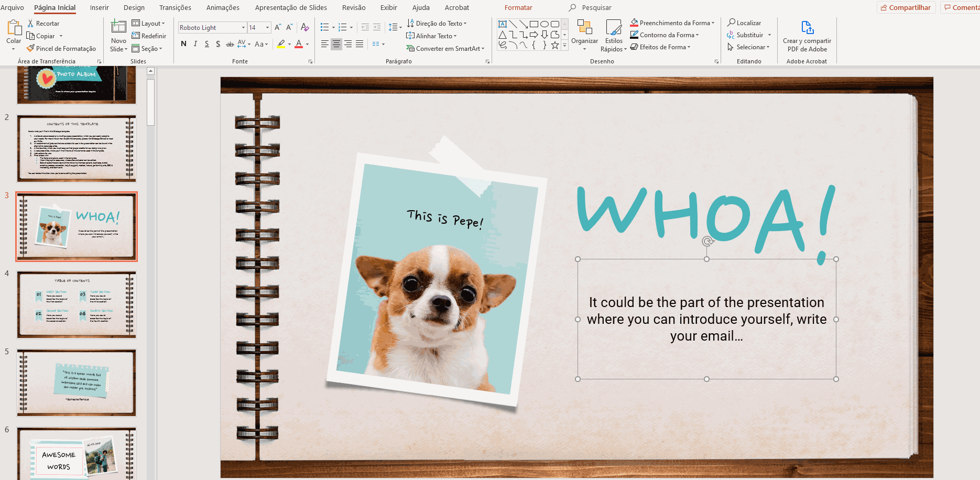Click Crear y compartir PDF de Adobe
Viewport: 980px width, 480px height.
point(807,36)
